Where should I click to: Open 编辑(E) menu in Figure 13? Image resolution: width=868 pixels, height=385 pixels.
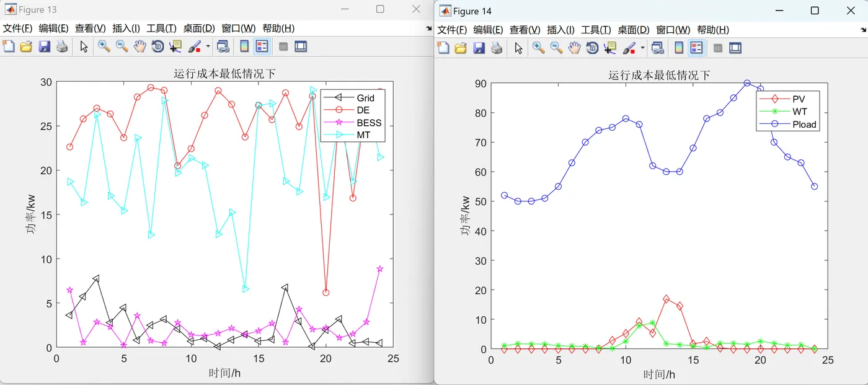pyautogui.click(x=54, y=29)
